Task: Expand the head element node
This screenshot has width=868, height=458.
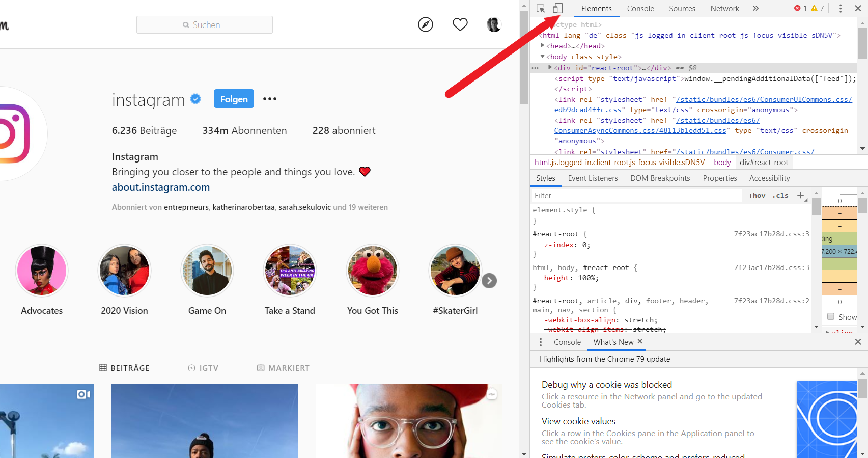Action: point(543,46)
